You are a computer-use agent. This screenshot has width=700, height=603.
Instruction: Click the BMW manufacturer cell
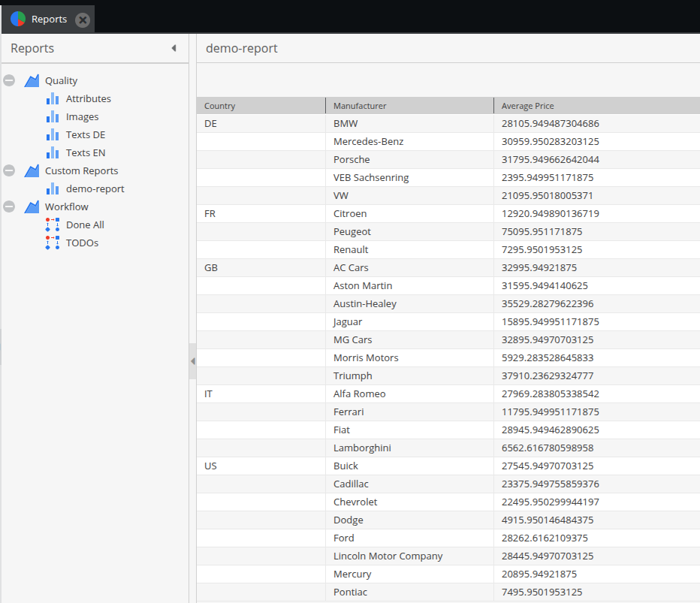tap(410, 124)
